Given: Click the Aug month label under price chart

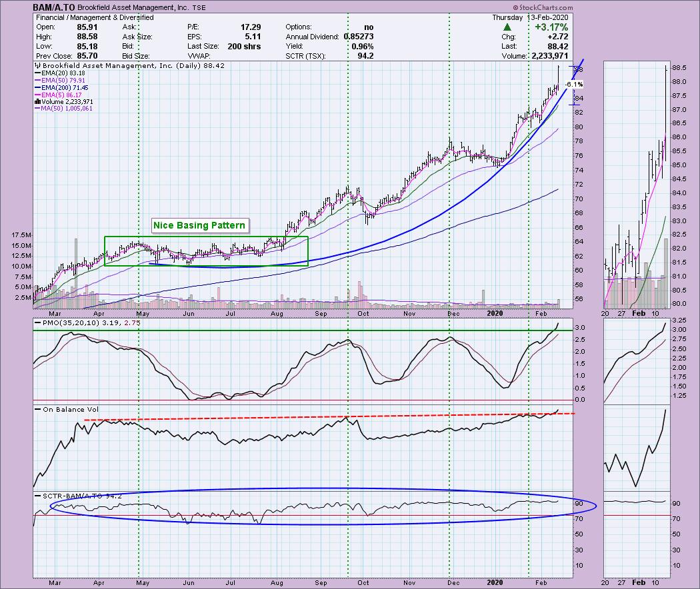Looking at the screenshot, I should coord(277,313).
